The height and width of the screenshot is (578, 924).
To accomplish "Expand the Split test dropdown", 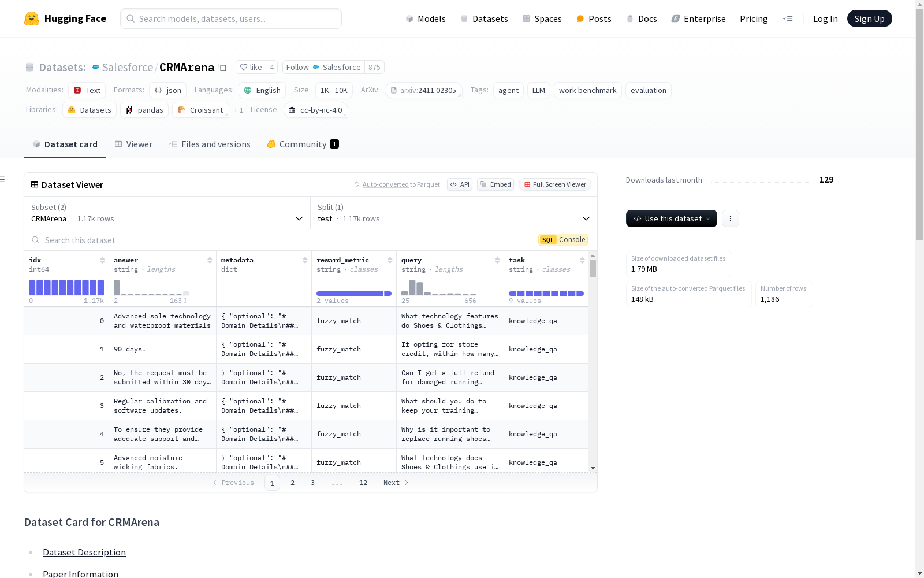I will click(x=454, y=213).
